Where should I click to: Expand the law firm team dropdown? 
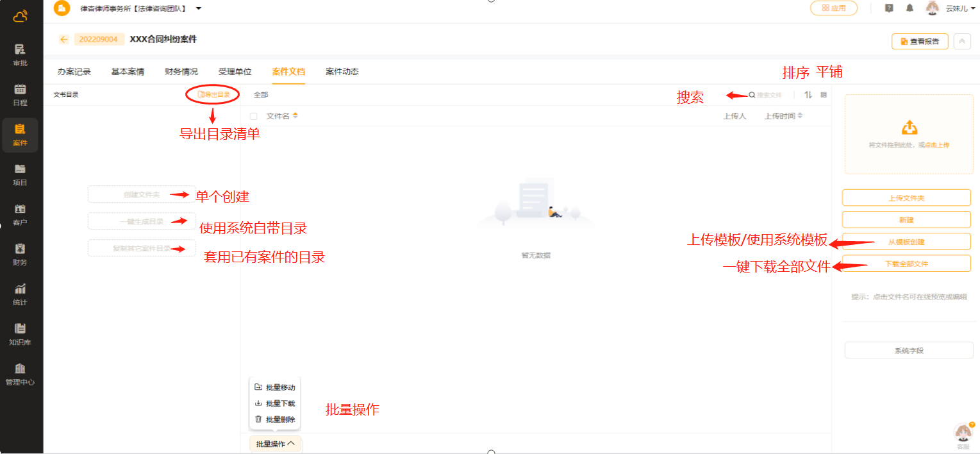199,8
